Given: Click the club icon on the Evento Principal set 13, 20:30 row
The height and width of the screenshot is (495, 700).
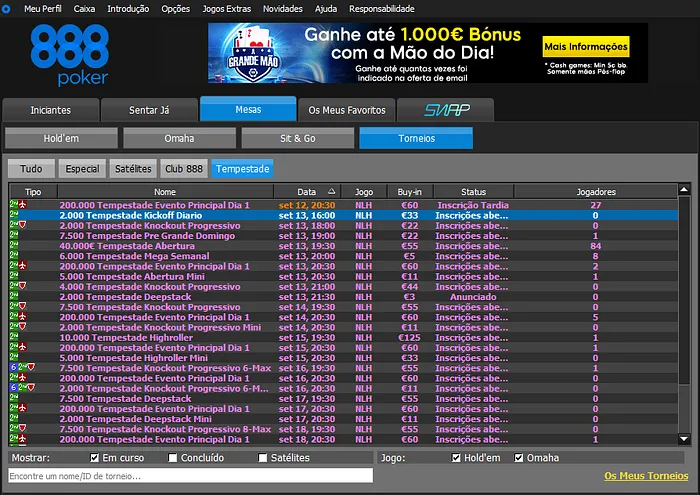Looking at the screenshot, I should [x=22, y=266].
